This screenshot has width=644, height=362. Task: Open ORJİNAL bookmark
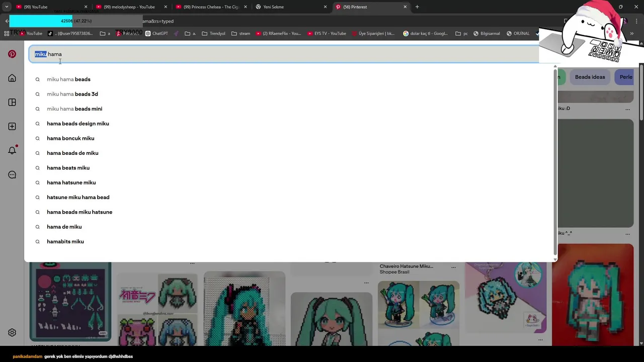pyautogui.click(x=518, y=33)
